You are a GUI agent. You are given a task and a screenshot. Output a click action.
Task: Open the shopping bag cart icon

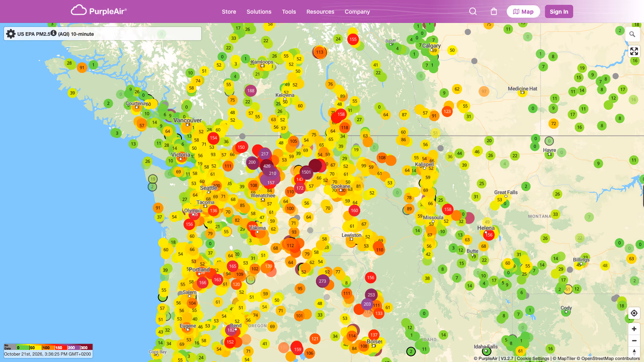(x=494, y=11)
